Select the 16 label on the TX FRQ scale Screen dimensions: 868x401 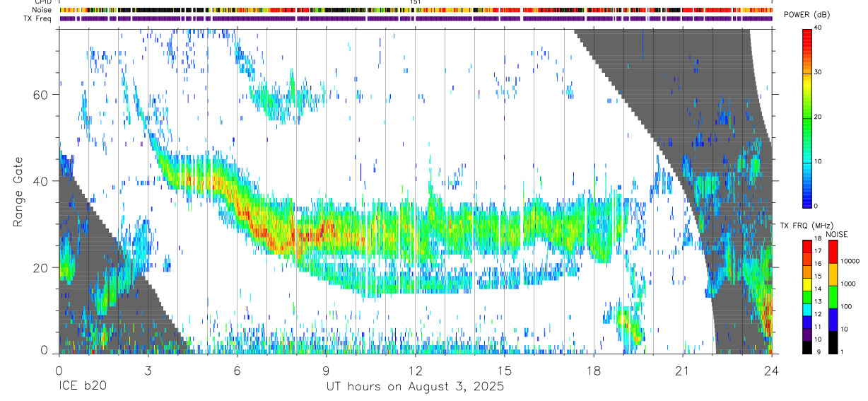click(818, 264)
